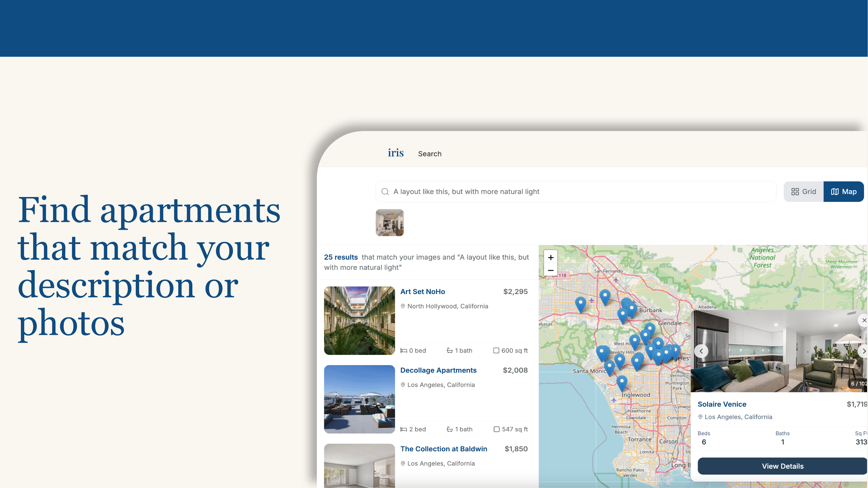Open The Collection at Baldwin listing
Viewport: 868px width, 488px height.
click(443, 449)
